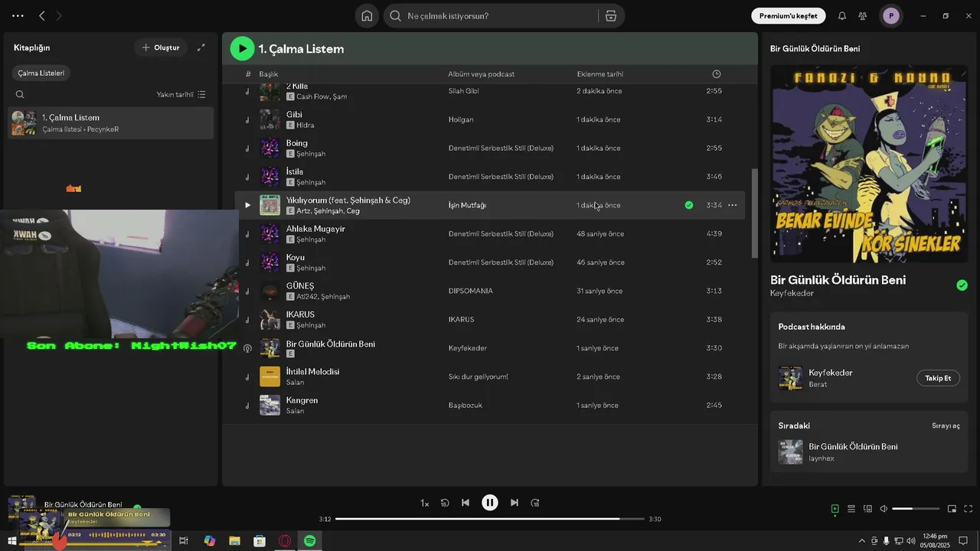The height and width of the screenshot is (551, 980).
Task: Click the Premium'u keşfet button
Action: (788, 15)
